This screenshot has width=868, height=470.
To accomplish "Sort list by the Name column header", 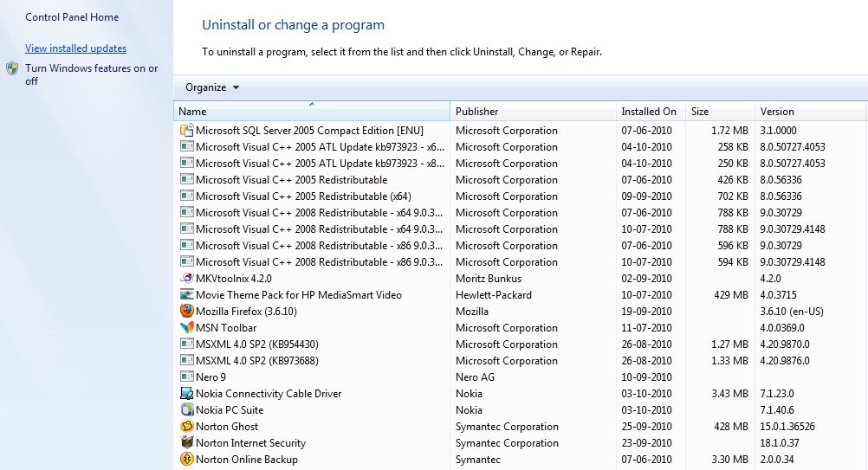I will 312,112.
